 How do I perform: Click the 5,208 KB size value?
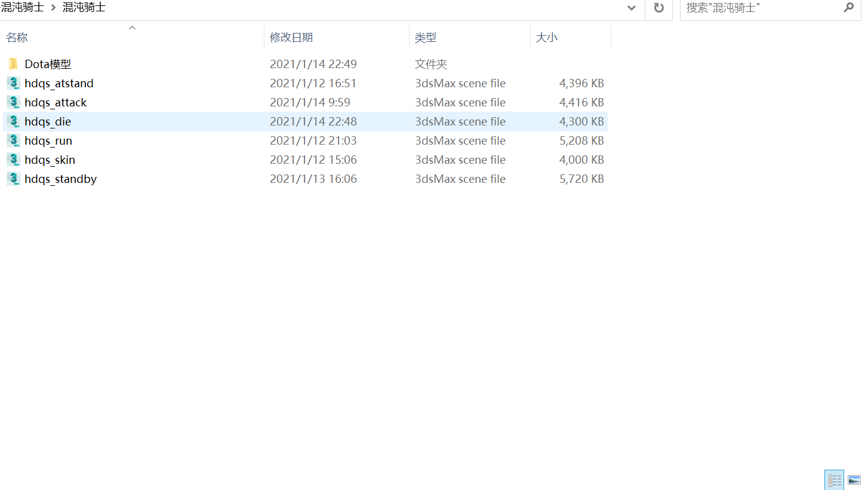tap(581, 140)
